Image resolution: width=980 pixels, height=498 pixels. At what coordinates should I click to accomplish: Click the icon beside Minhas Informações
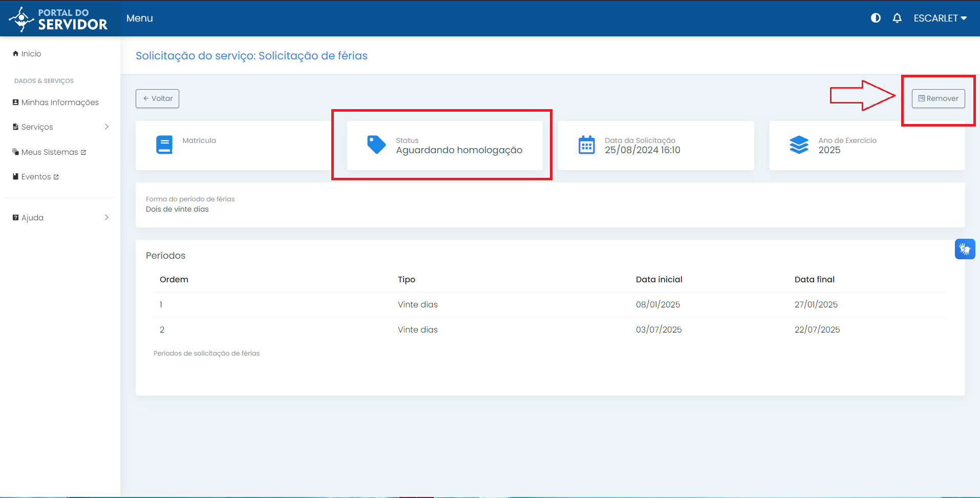15,102
